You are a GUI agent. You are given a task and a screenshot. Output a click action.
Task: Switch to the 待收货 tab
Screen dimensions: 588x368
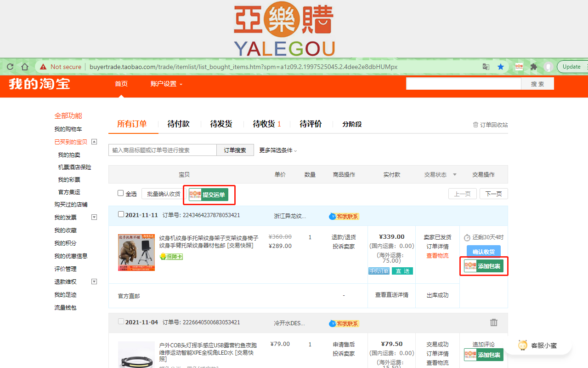[x=267, y=124]
